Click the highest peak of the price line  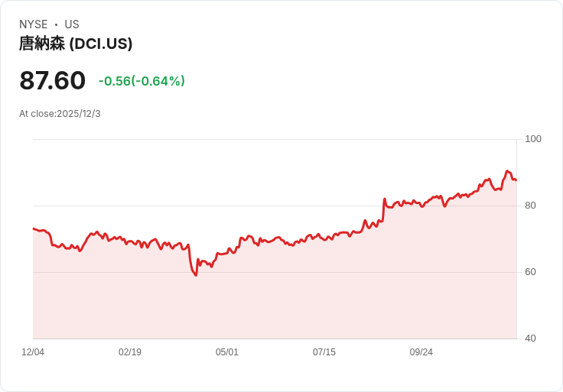coord(507,171)
